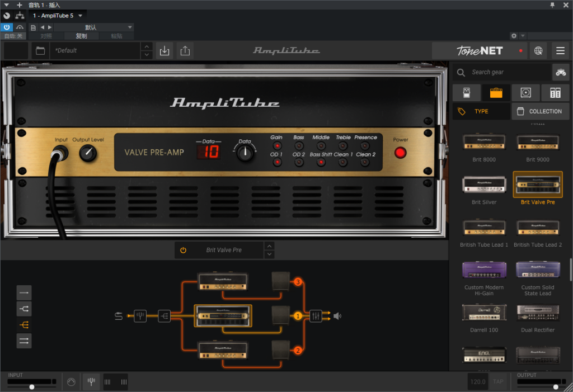Click the input source icon in chain
The height and width of the screenshot is (392, 573).
(119, 316)
